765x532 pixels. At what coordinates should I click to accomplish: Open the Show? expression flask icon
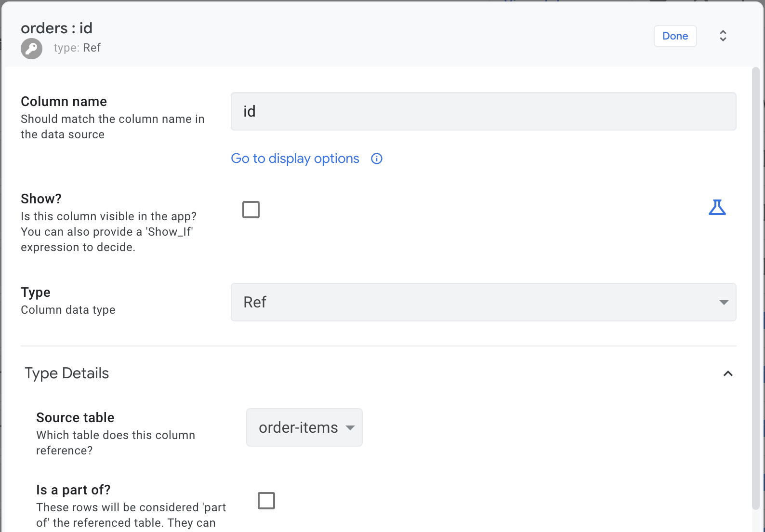point(717,207)
